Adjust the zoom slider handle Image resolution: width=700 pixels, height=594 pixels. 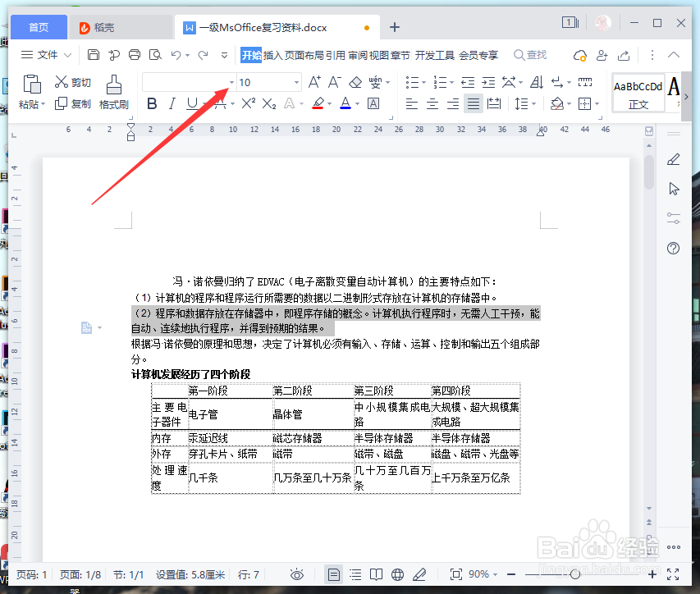point(575,574)
